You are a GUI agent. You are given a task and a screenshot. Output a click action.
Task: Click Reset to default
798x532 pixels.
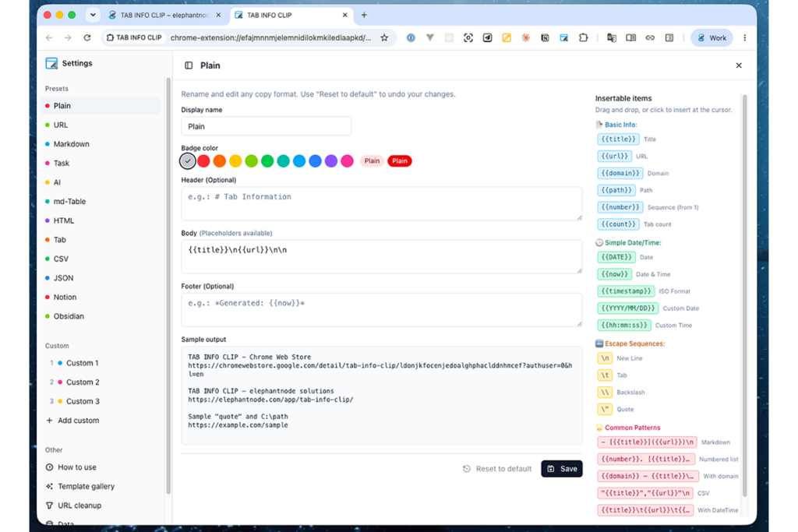(x=497, y=469)
